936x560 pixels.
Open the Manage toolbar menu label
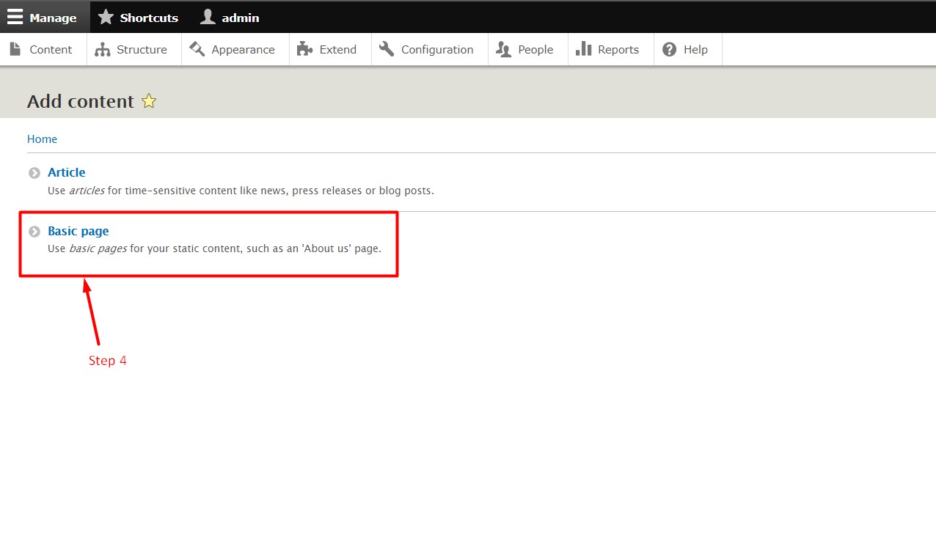click(53, 18)
